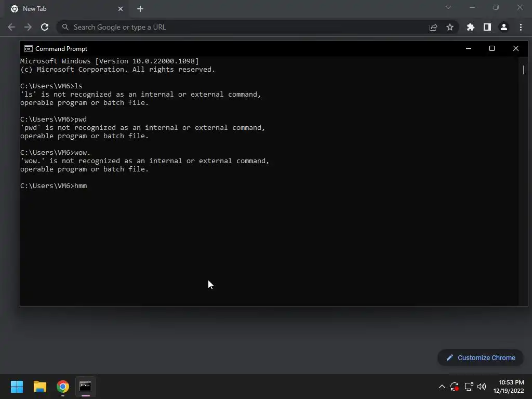Open Chrome tab search chevron
The height and width of the screenshot is (399, 532).
(448, 7)
